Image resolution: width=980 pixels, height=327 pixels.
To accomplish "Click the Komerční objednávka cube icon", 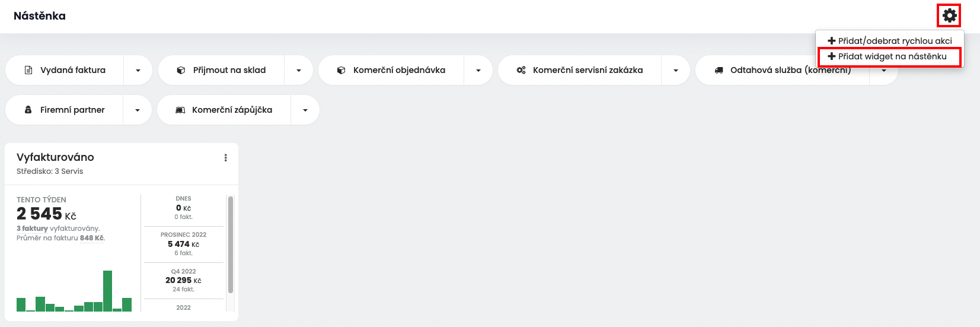I will tap(341, 70).
